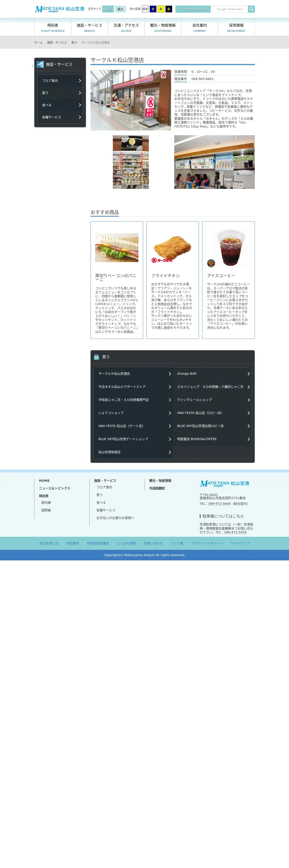View the Circle K storefront main photo
Image resolution: width=289 pixels, height=868 pixels.
131,100
